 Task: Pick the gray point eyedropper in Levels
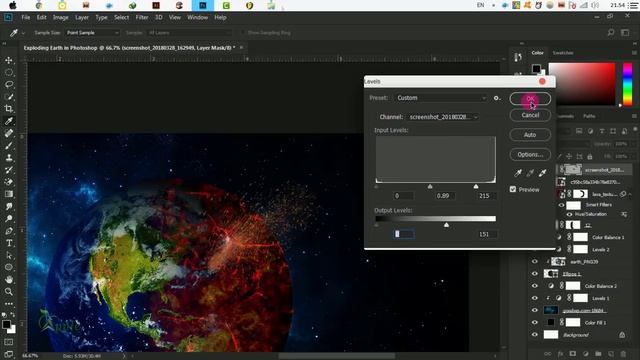pos(530,173)
